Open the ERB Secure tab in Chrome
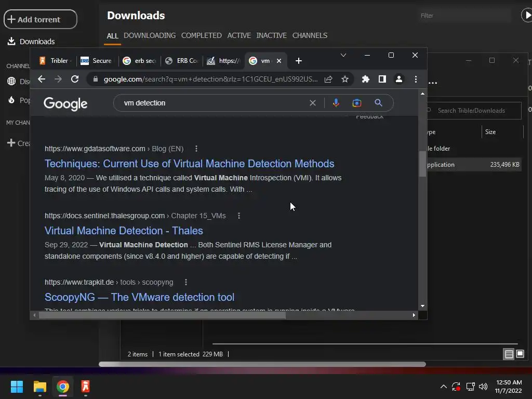This screenshot has width=532, height=399. 96,61
